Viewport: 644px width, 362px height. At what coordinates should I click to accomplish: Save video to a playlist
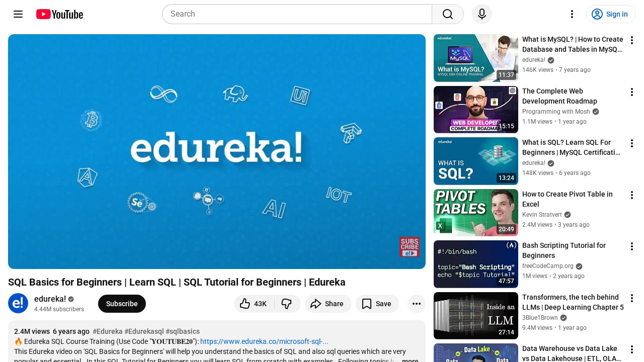tap(377, 304)
